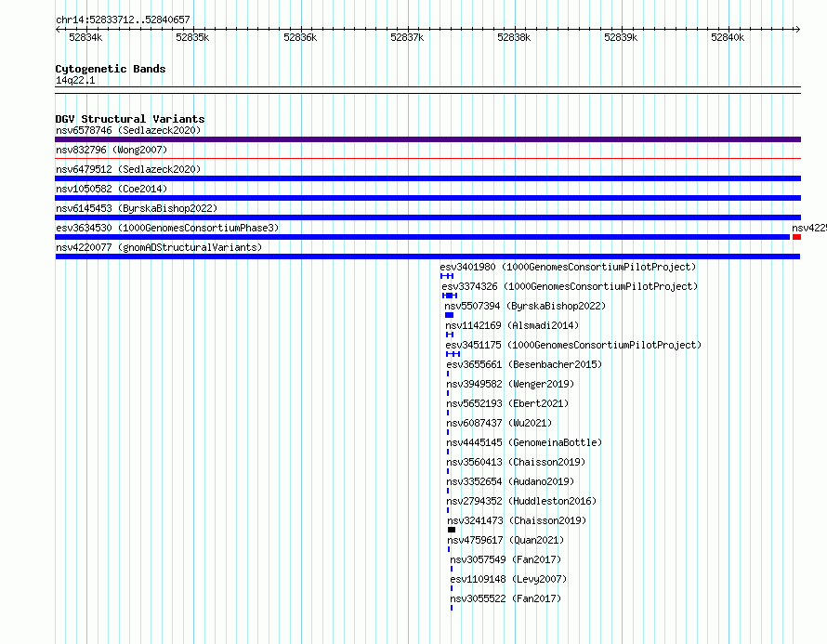
Task: Click nsv6087437 (Wu2021) label
Action: pos(500,423)
